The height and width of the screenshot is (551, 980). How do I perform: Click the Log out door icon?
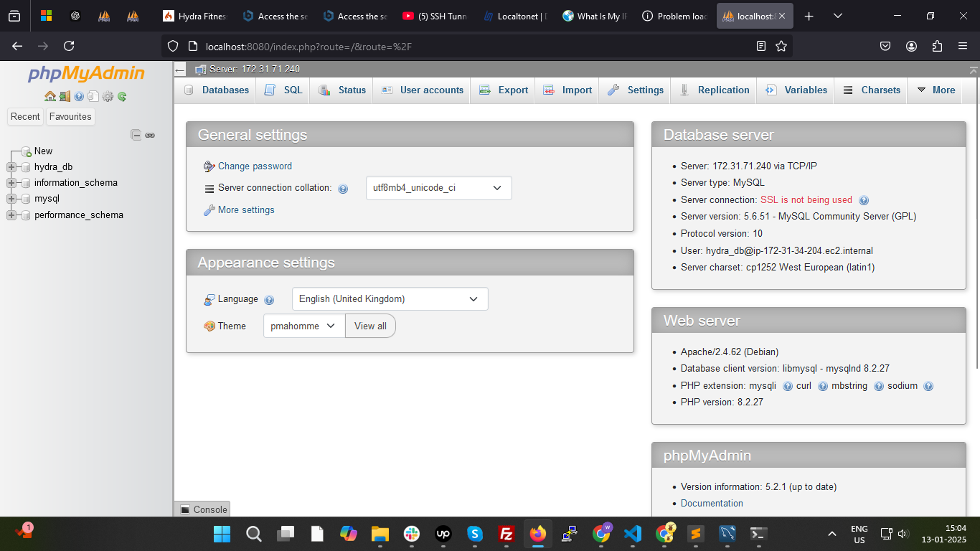(65, 96)
